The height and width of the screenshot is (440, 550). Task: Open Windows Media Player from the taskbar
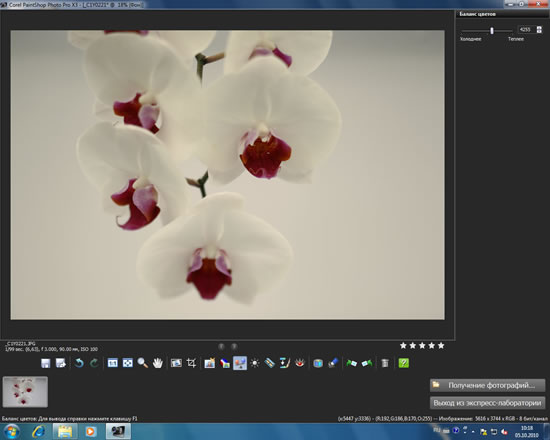coord(90,431)
